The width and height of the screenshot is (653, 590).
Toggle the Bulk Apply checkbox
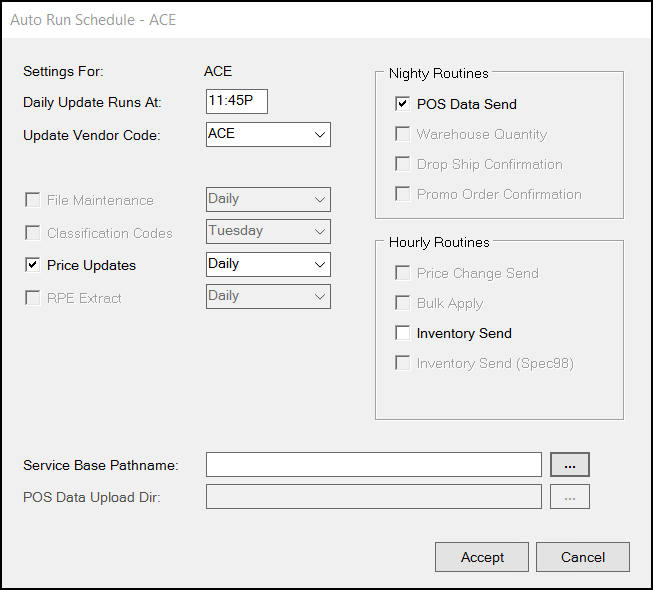click(x=402, y=303)
